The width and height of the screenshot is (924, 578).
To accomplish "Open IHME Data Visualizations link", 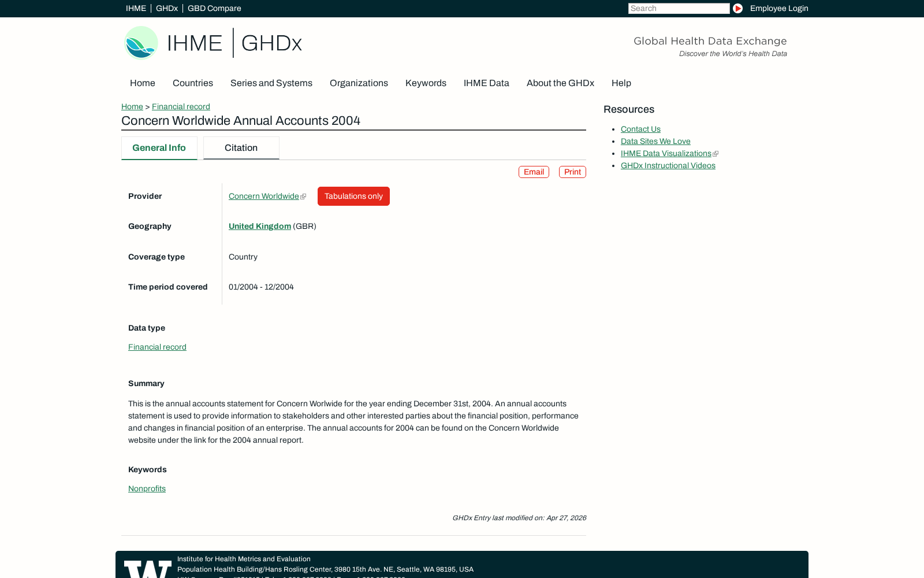I will click(666, 153).
